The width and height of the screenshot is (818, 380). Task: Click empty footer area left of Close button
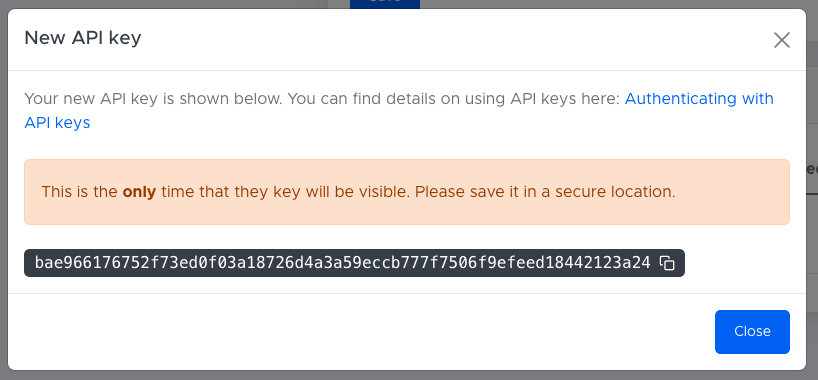tap(360, 331)
